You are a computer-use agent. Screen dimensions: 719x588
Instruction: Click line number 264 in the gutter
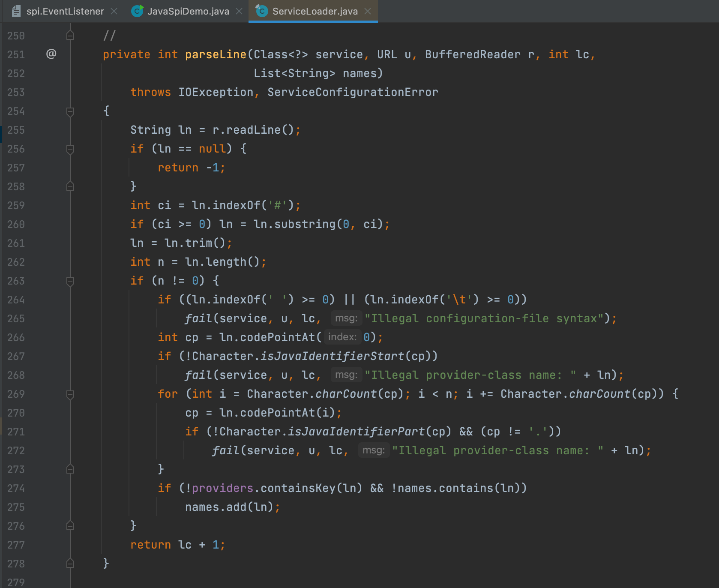pyautogui.click(x=16, y=300)
